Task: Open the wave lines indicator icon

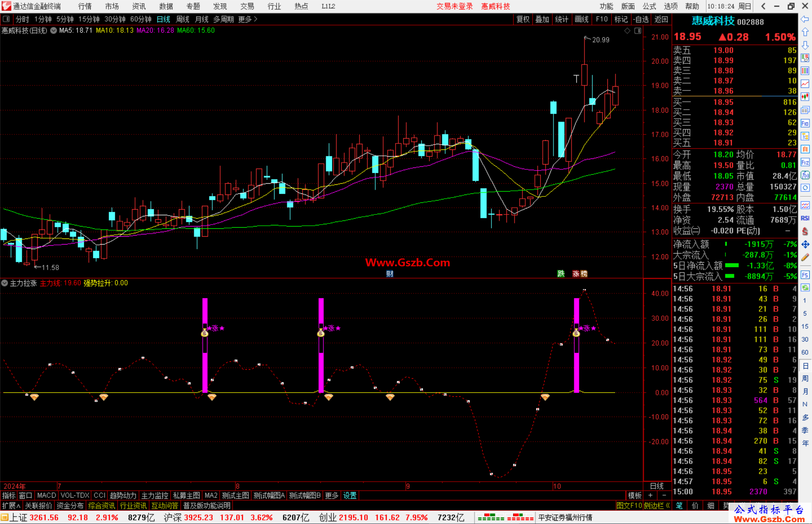Action: click(x=805, y=205)
